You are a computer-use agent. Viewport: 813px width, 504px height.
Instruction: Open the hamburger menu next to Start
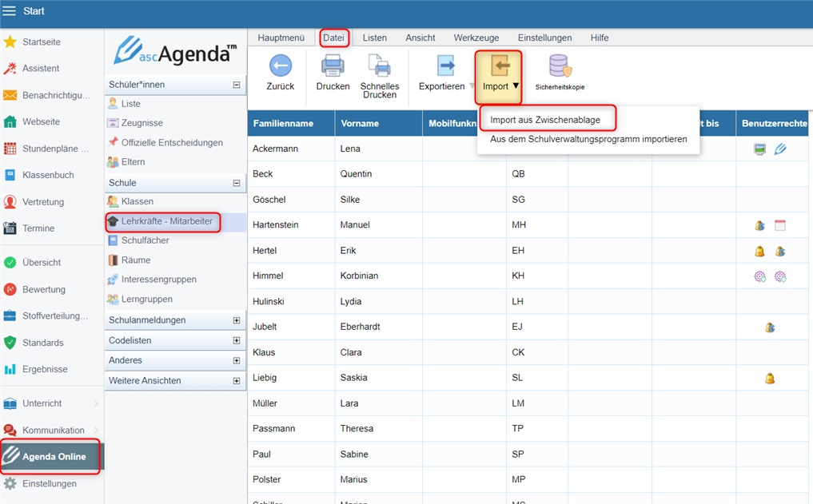click(x=10, y=12)
